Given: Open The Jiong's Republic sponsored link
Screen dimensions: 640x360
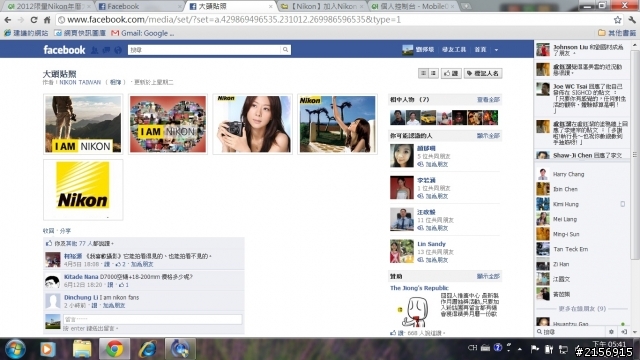Looking at the screenshot, I should tap(419, 288).
